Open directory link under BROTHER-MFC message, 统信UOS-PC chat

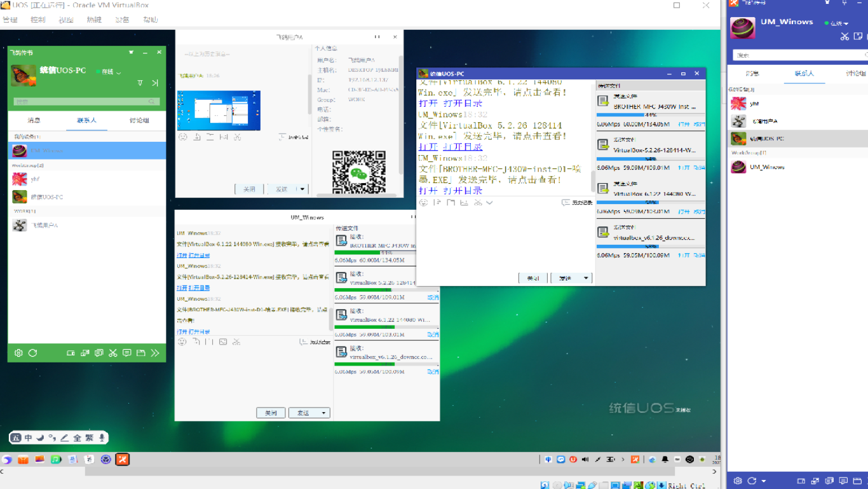point(463,191)
